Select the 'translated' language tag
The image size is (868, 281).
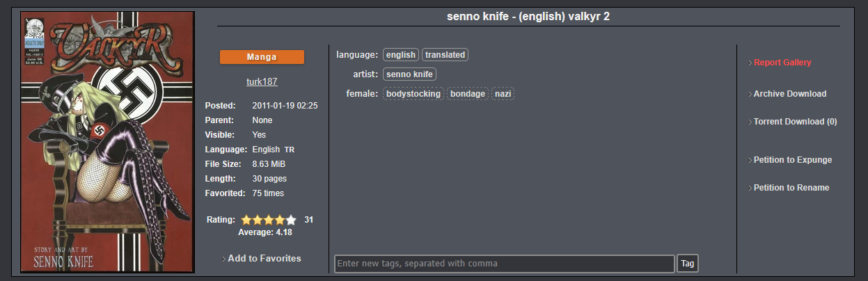(x=445, y=55)
